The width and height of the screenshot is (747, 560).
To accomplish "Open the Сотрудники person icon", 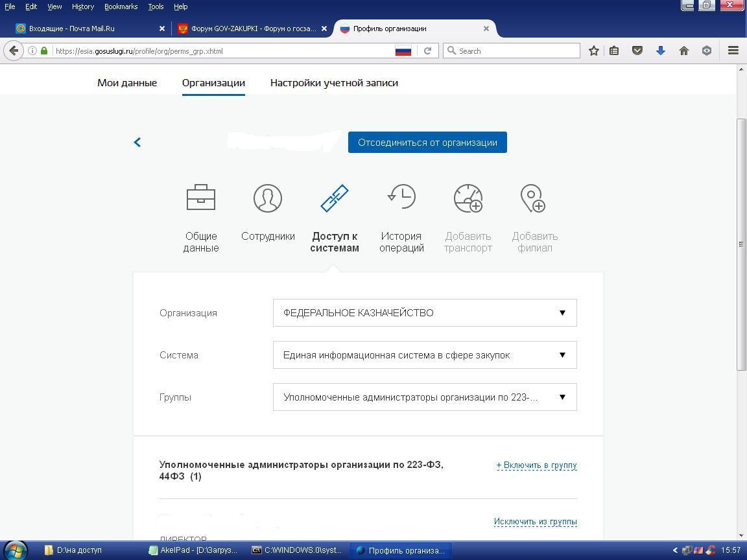I will point(268,198).
